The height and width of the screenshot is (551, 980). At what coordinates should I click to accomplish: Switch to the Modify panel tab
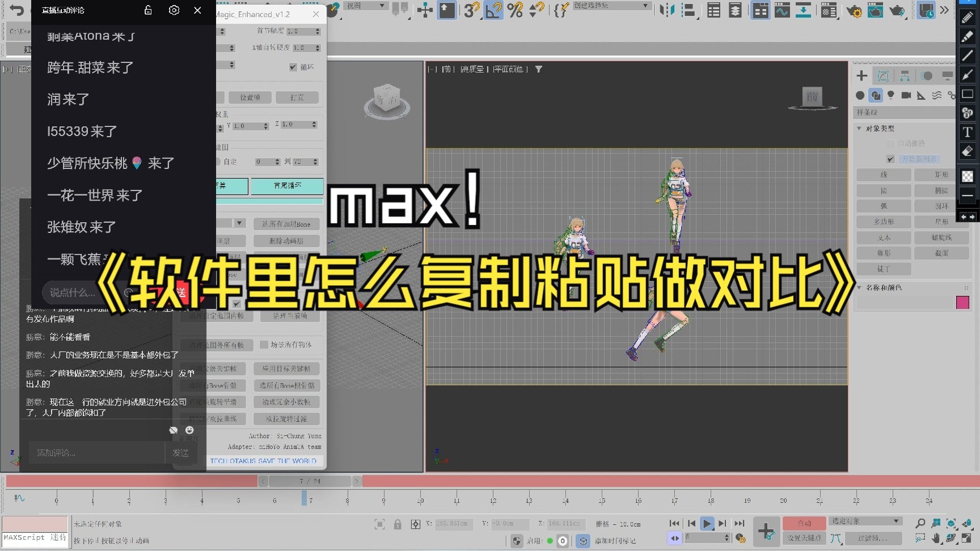883,75
